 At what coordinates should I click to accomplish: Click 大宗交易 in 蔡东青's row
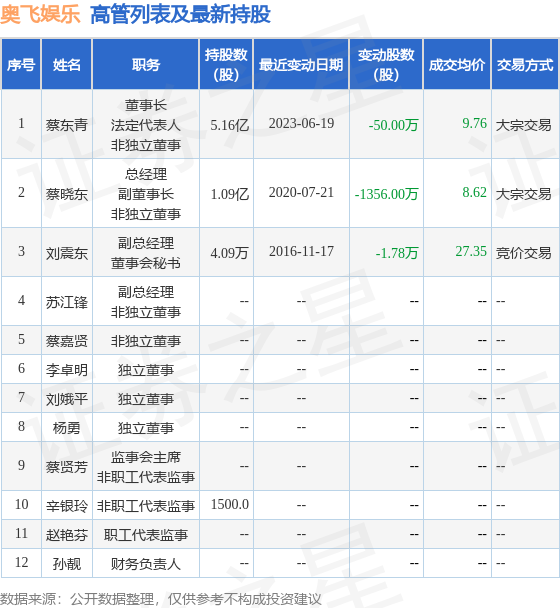pos(524,125)
